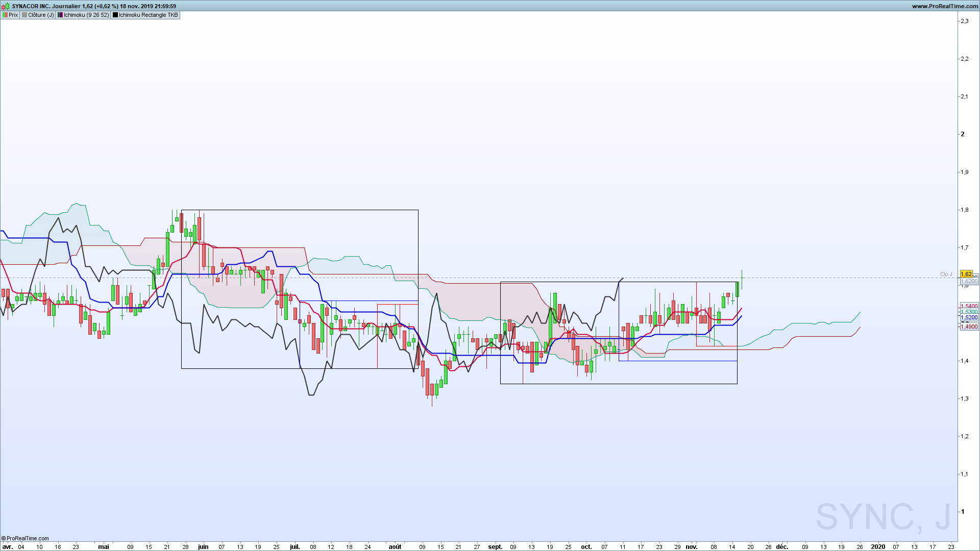The height and width of the screenshot is (551, 980).
Task: Click the sept. month label on time axis
Action: click(495, 546)
